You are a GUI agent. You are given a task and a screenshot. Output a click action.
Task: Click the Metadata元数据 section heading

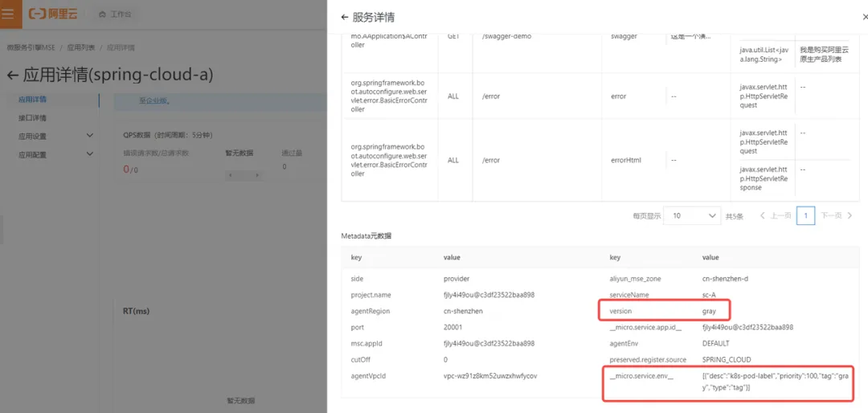pos(366,236)
